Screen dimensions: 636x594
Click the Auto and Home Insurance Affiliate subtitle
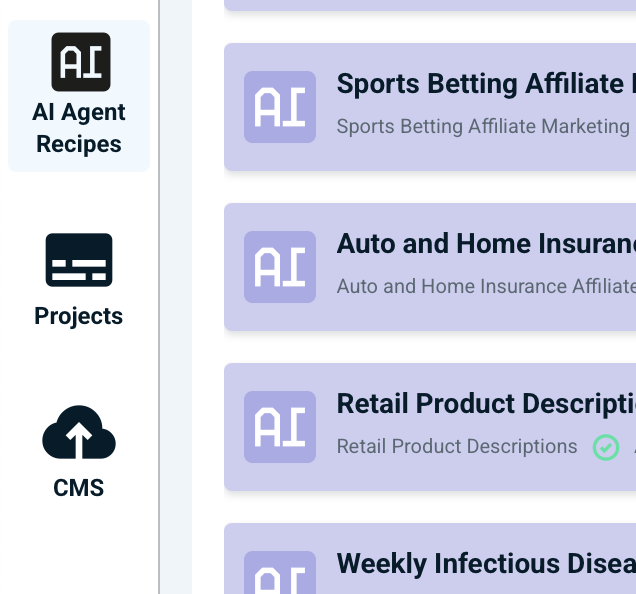coord(485,287)
